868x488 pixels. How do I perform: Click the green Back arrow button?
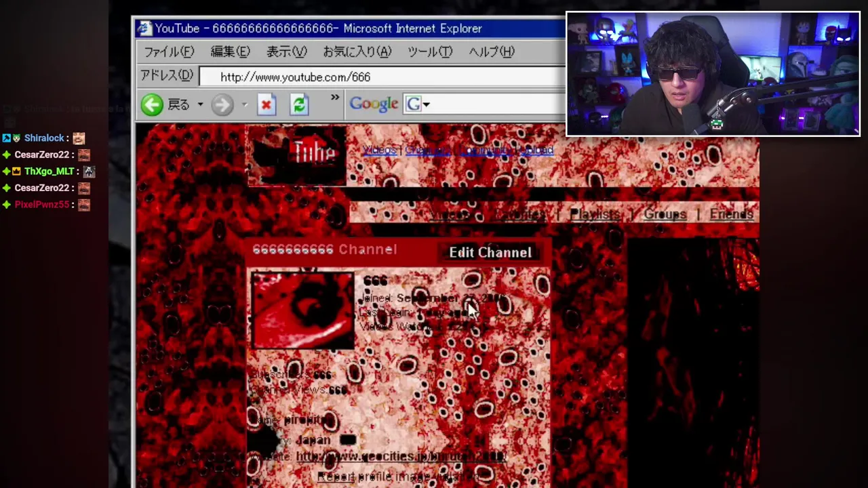point(152,104)
